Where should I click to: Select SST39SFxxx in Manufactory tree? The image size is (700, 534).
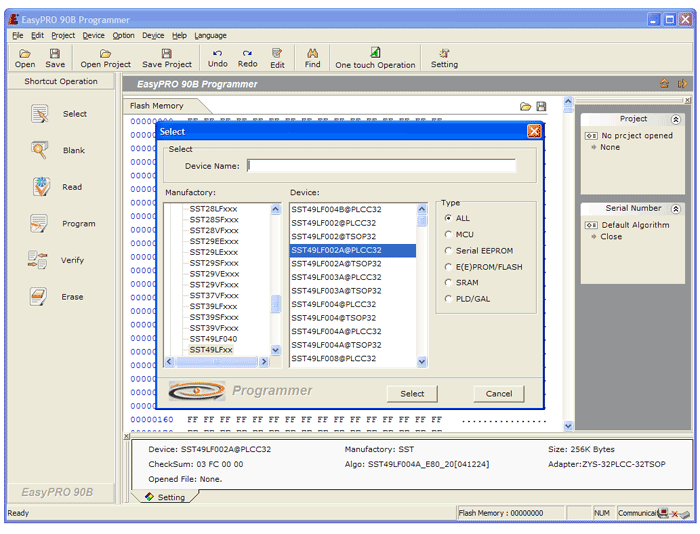click(x=214, y=317)
